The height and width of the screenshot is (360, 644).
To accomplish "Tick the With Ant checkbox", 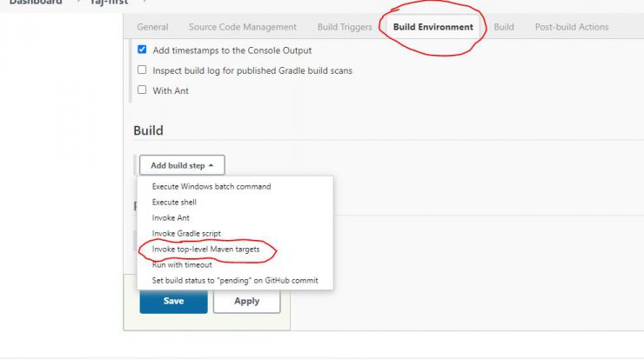I will (x=142, y=90).
